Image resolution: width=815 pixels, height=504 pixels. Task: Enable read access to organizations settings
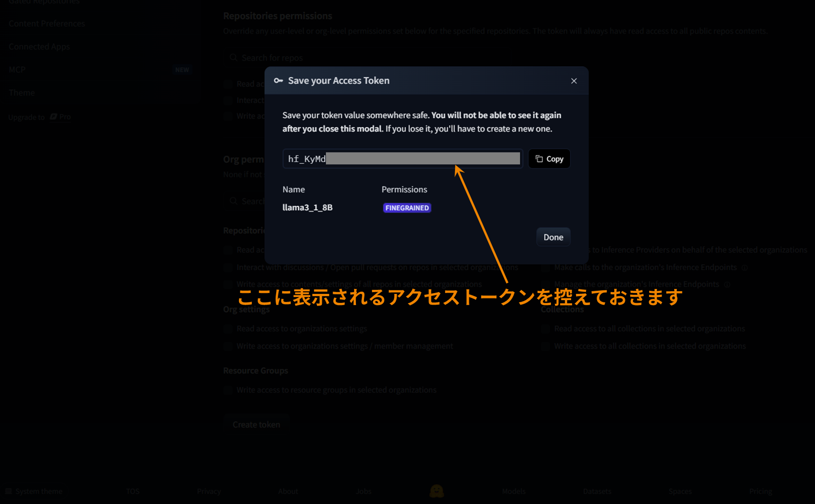click(228, 329)
